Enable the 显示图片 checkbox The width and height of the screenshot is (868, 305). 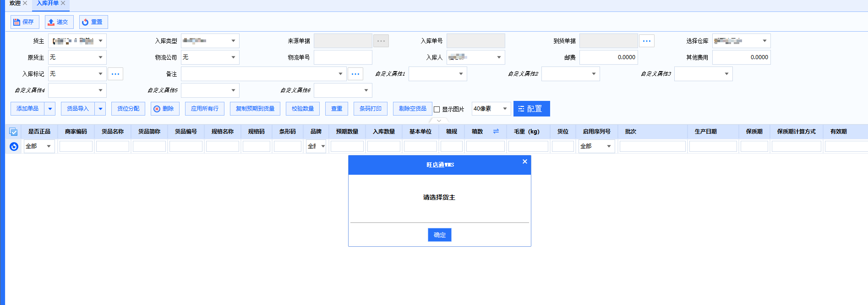click(x=437, y=109)
